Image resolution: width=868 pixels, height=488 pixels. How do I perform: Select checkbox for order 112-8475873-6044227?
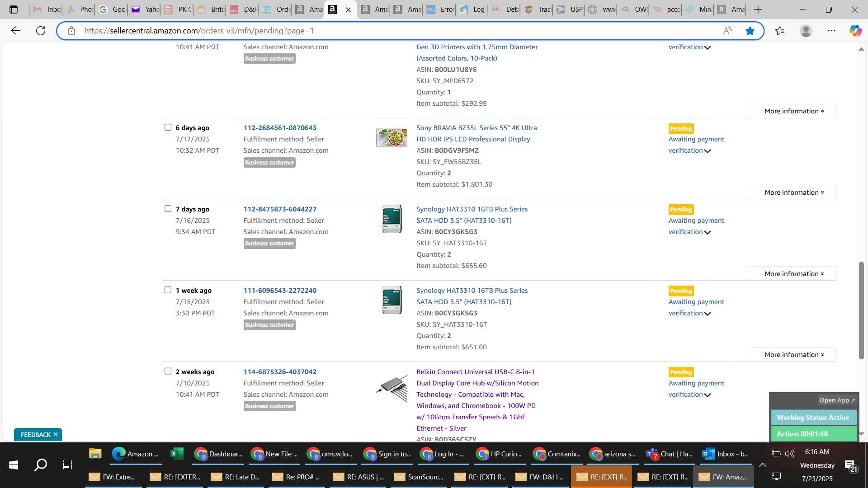168,209
